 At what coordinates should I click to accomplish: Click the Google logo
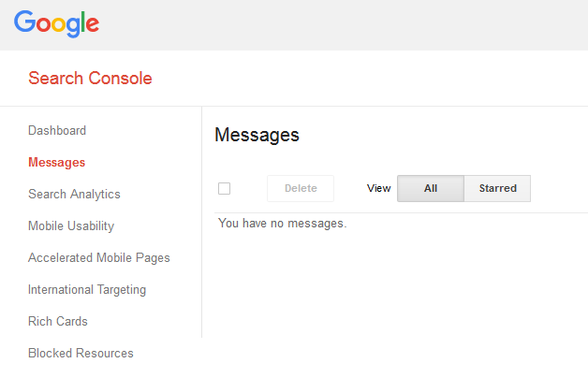pos(56,23)
